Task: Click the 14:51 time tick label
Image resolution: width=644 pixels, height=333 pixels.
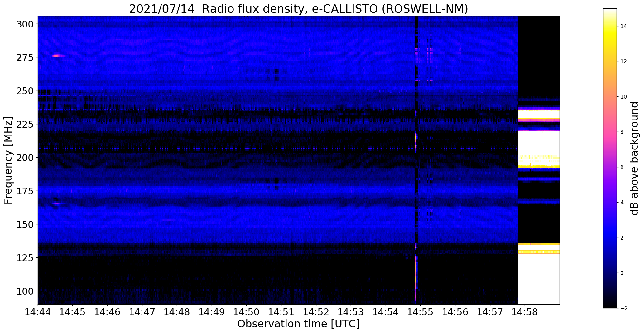Action: 281,312
